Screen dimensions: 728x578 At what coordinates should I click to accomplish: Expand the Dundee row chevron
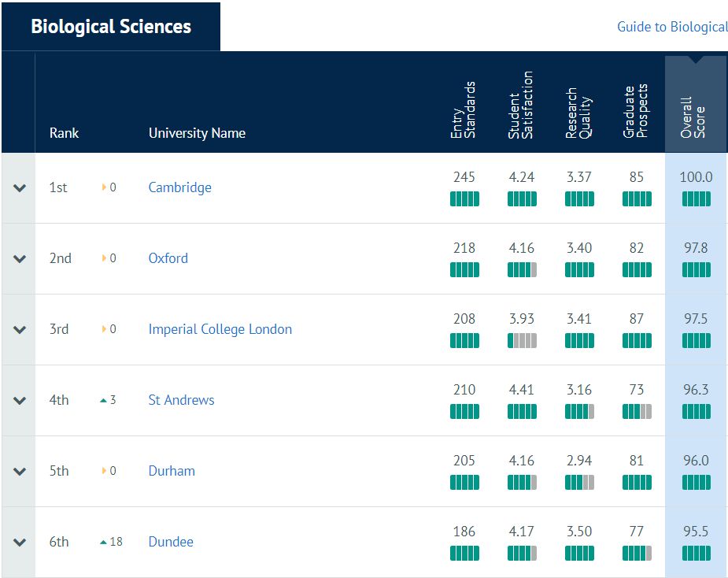(x=20, y=543)
